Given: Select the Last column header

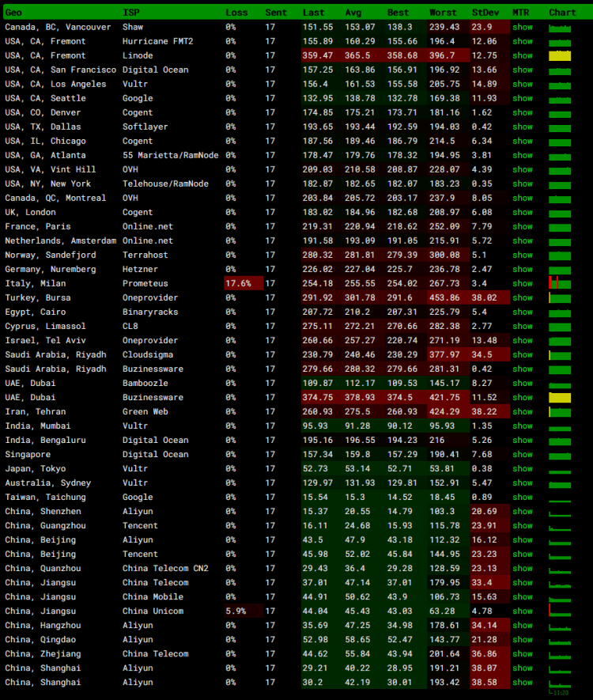Looking at the screenshot, I should (x=313, y=13).
